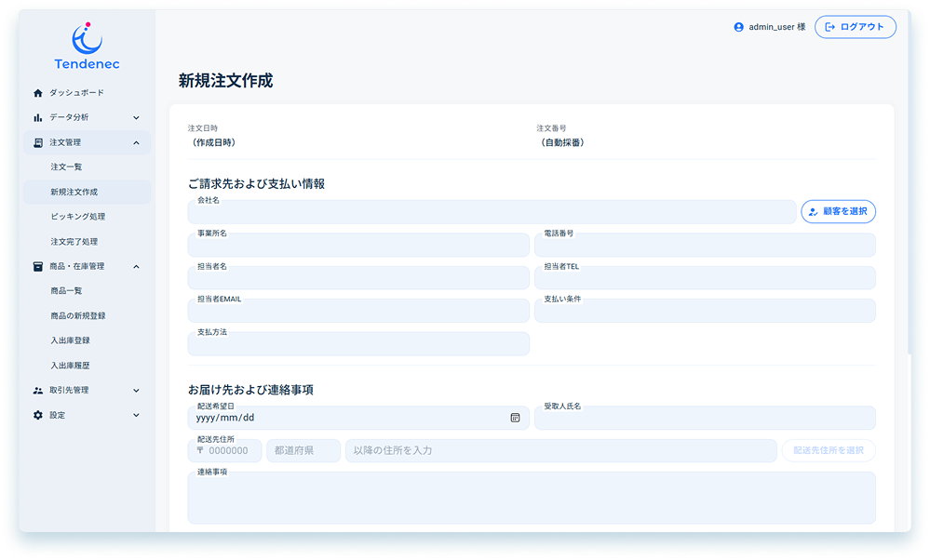Expand the 設定 menu chevron
This screenshot has height=560, width=930.
point(136,415)
